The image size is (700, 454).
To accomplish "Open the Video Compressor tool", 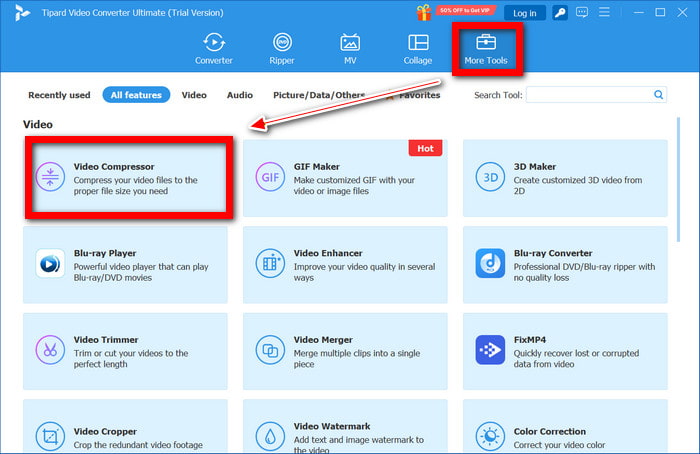I will click(x=128, y=178).
